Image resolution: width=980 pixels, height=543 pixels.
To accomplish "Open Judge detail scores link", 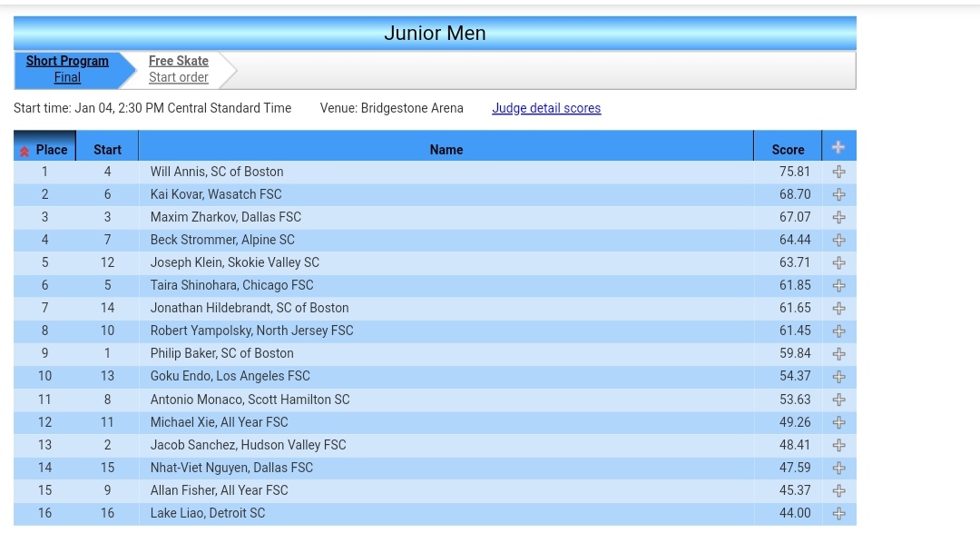I will [546, 108].
